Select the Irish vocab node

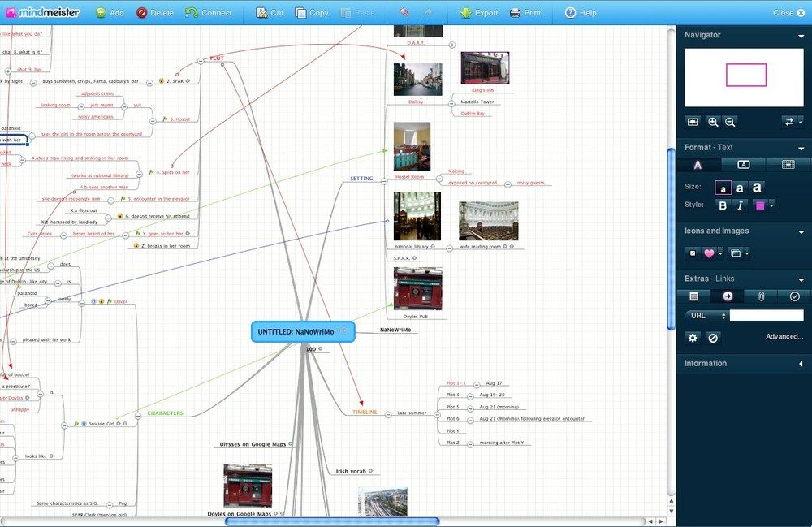pos(351,472)
